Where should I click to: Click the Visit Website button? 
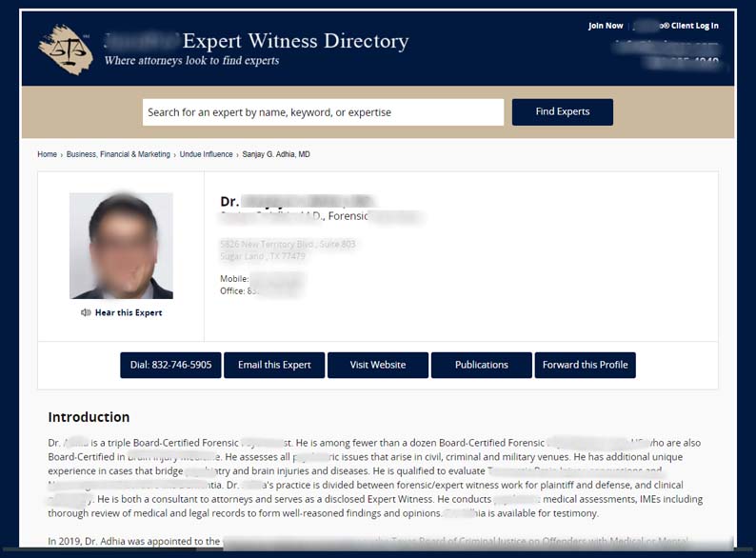tap(378, 365)
